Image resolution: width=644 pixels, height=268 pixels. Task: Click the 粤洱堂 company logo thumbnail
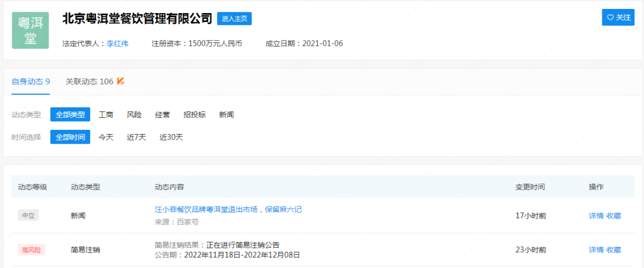[x=30, y=30]
